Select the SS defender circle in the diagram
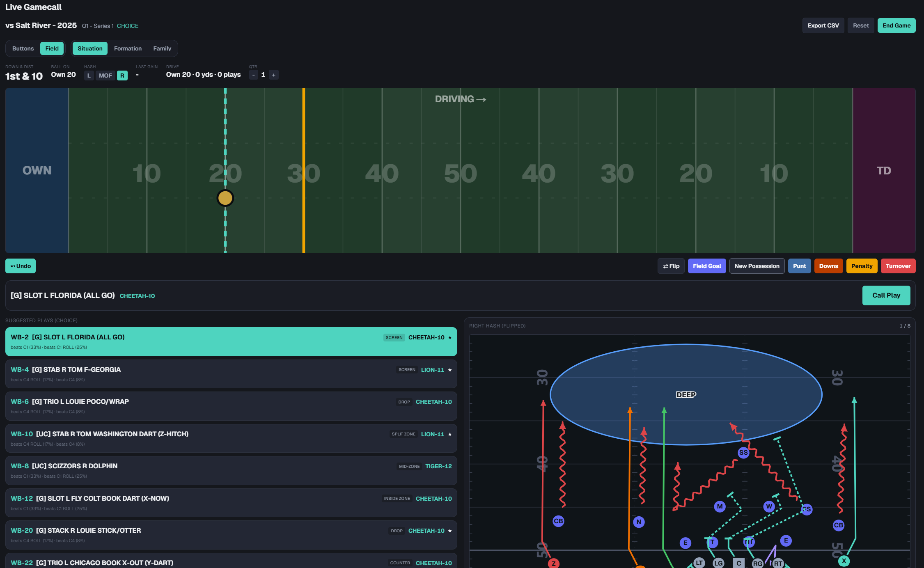The height and width of the screenshot is (568, 924). [743, 453]
